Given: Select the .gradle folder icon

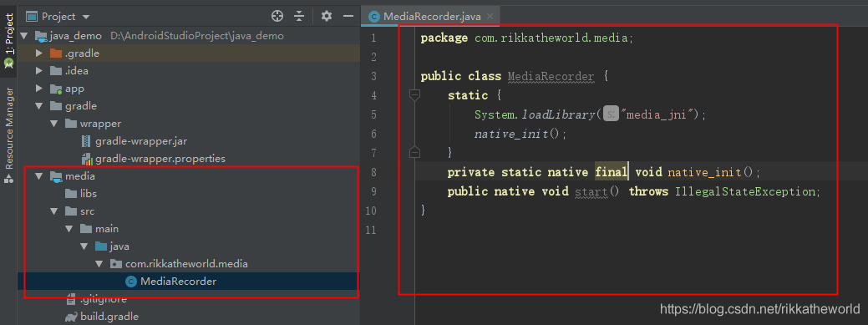Looking at the screenshot, I should [56, 53].
